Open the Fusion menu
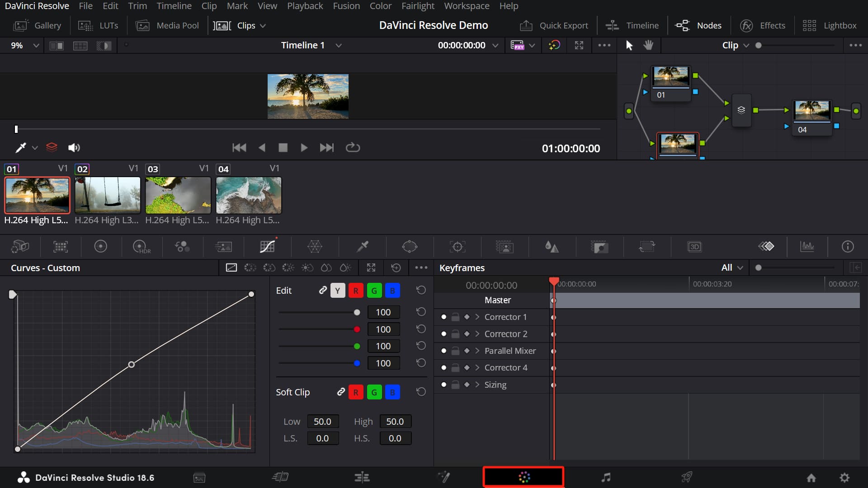Viewport: 868px width, 488px height. coord(346,6)
